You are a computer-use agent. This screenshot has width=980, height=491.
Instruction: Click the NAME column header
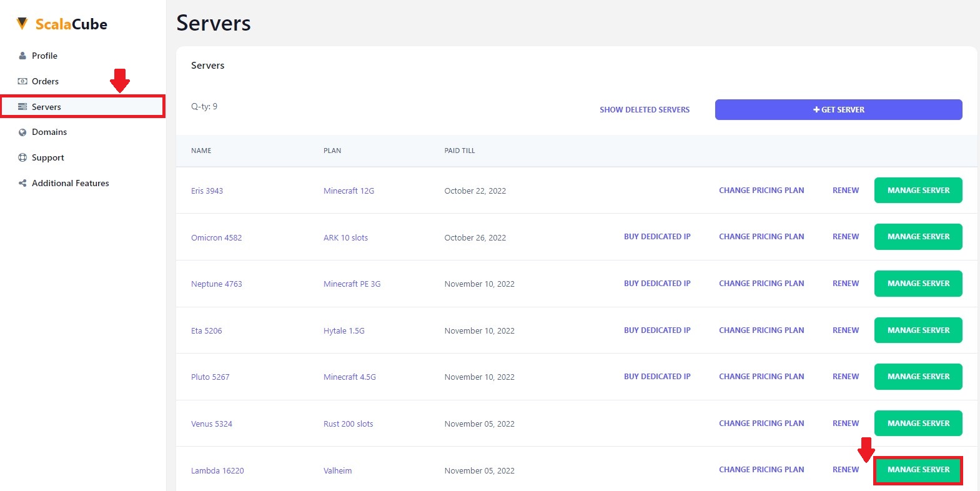coord(201,151)
